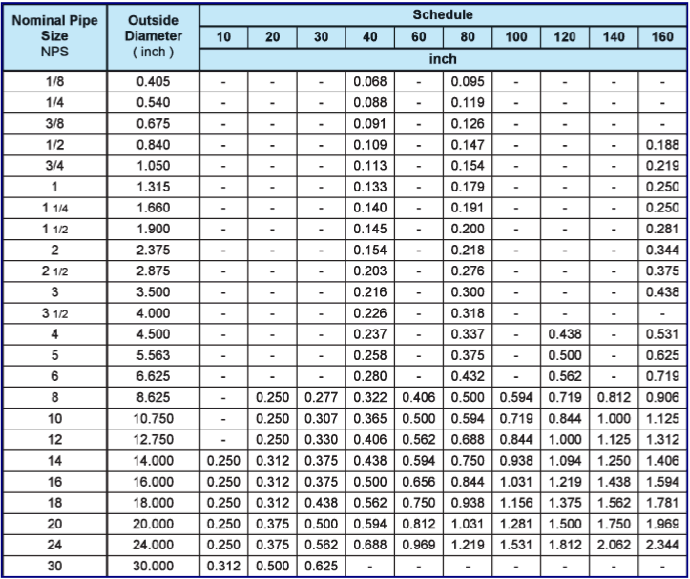Click wall thickness '0.656' in NPS 16 row
This screenshot has width=690, height=579.
click(x=418, y=482)
